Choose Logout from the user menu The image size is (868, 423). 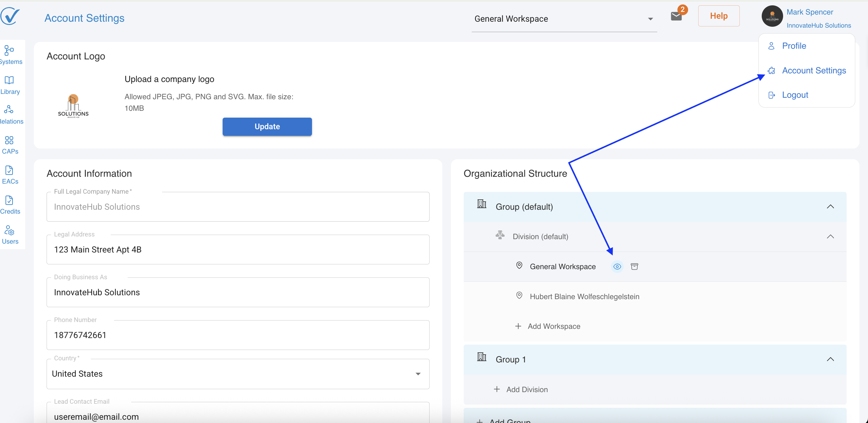pos(795,95)
